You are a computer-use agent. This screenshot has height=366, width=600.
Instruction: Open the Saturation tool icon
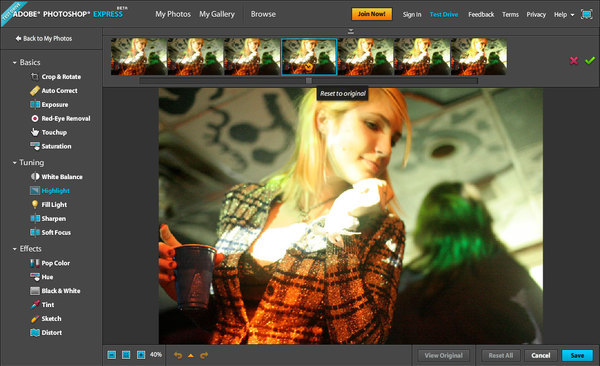click(x=35, y=146)
